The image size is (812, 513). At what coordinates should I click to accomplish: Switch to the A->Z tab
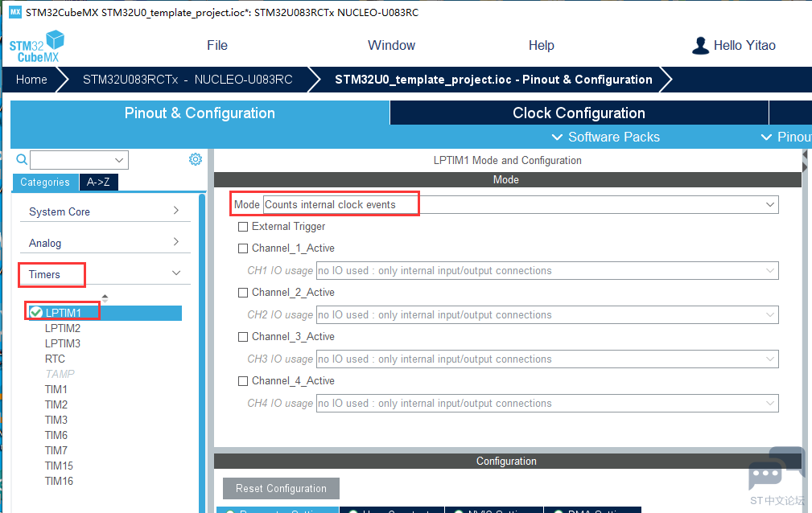tap(98, 183)
